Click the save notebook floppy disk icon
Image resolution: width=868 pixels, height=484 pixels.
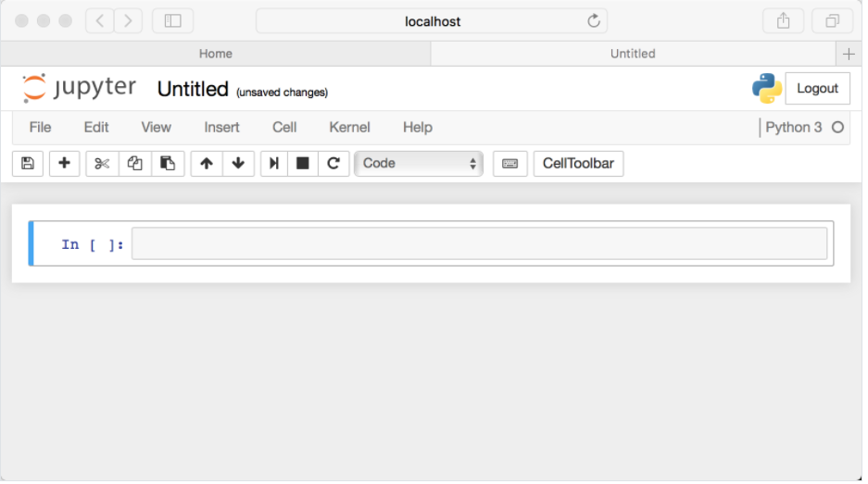28,164
